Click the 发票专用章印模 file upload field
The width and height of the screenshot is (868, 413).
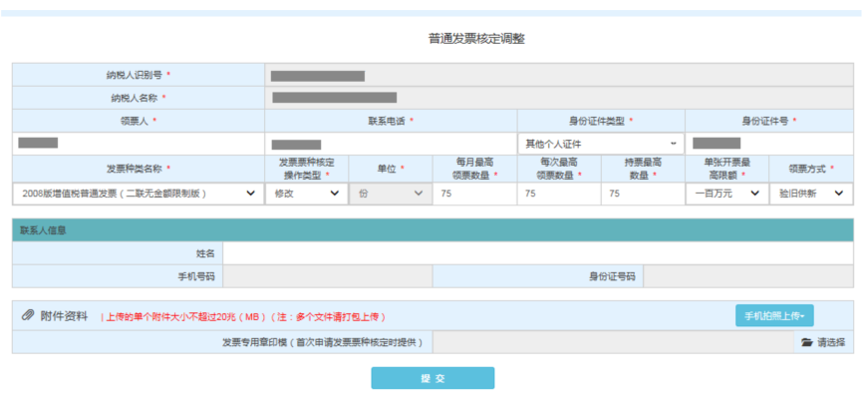612,342
